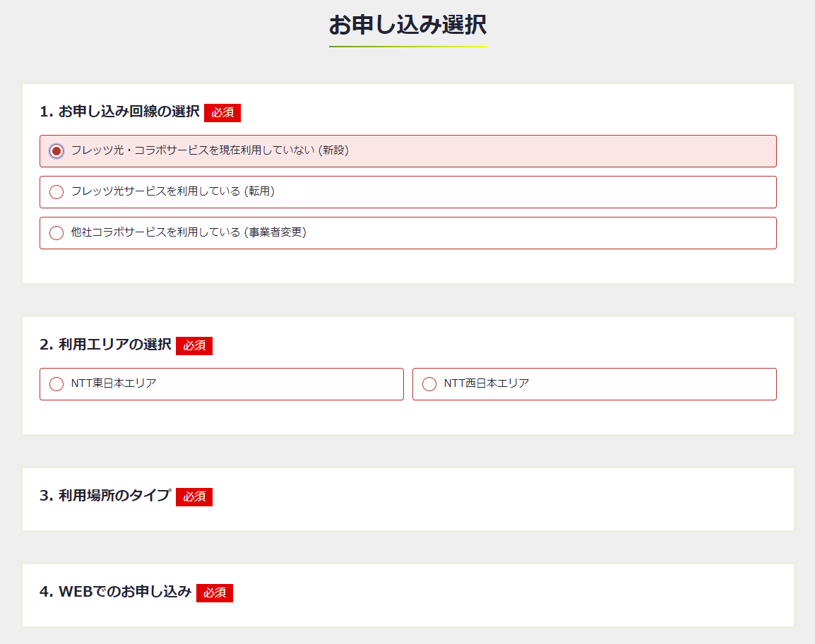The width and height of the screenshot is (815, 644).
Task: Click the green underline beneath the page title
Action: click(407, 47)
